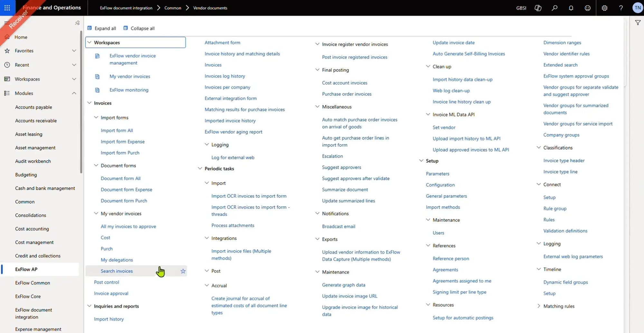Viewport: 644px width, 333px height.
Task: Pin the navigation pane with pin icon
Action: (x=77, y=23)
